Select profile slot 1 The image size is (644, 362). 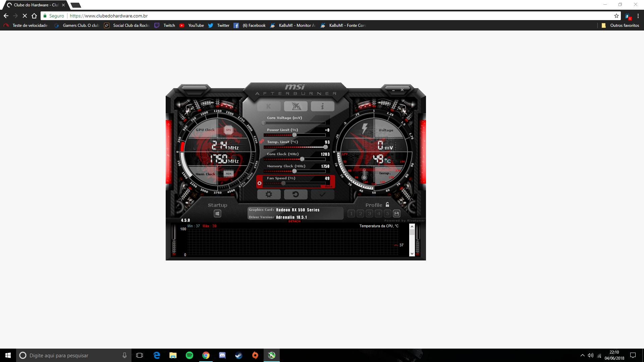[x=351, y=214]
